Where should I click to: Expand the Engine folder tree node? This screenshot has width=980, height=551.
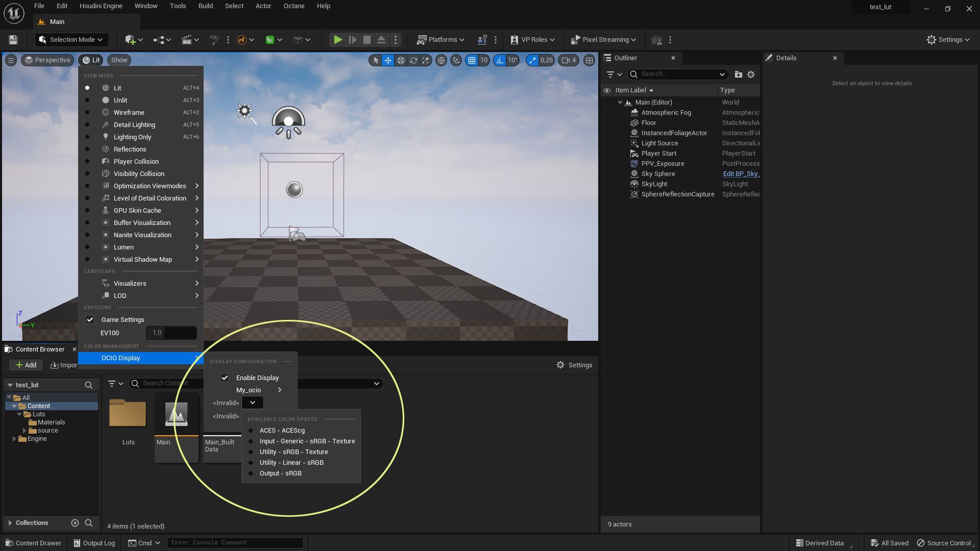pyautogui.click(x=14, y=439)
